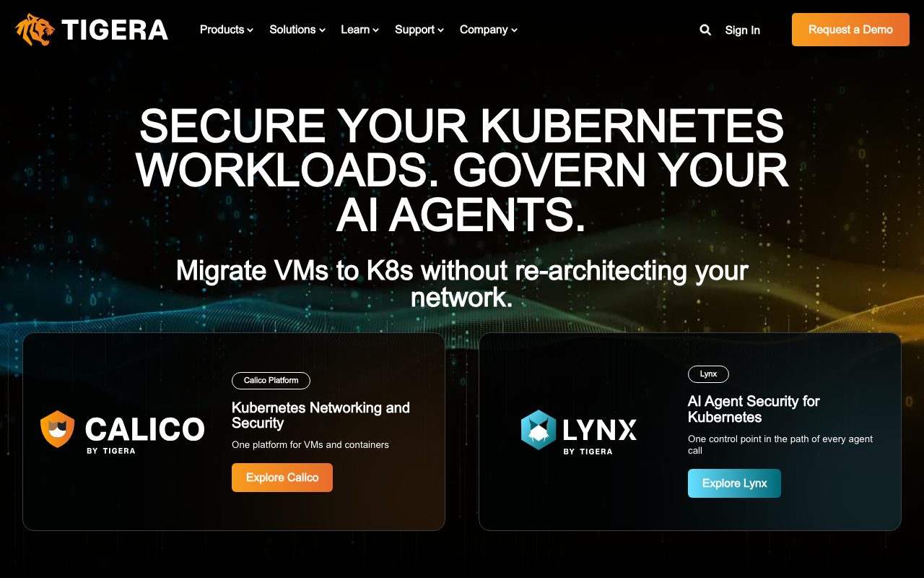Expand the Products dropdown menu
Viewport: 924px width, 578px height.
(227, 30)
